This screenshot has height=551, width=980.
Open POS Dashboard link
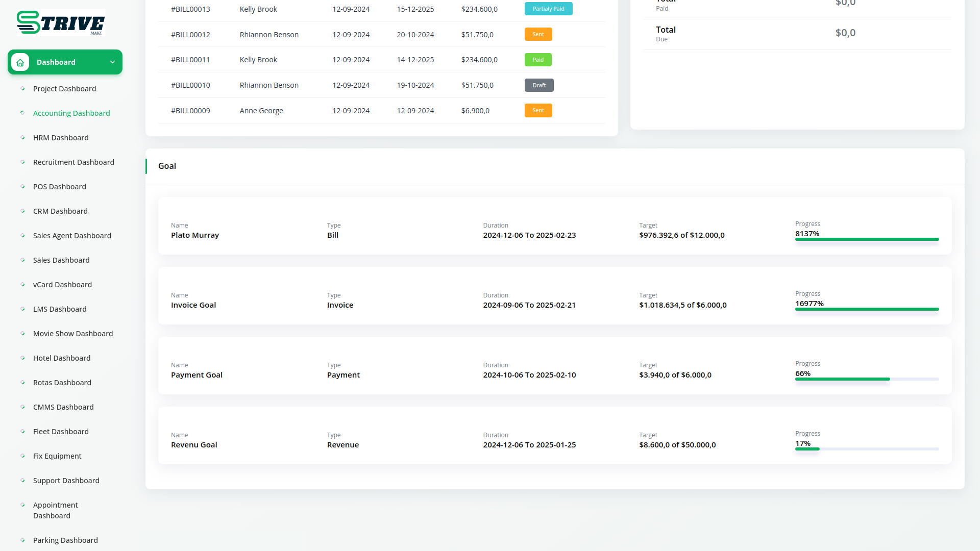click(59, 187)
